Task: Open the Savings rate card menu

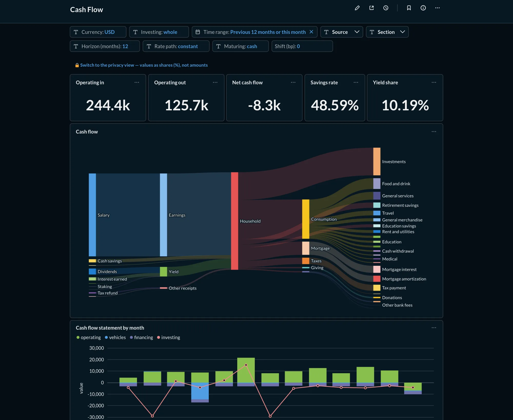Action: (x=356, y=82)
